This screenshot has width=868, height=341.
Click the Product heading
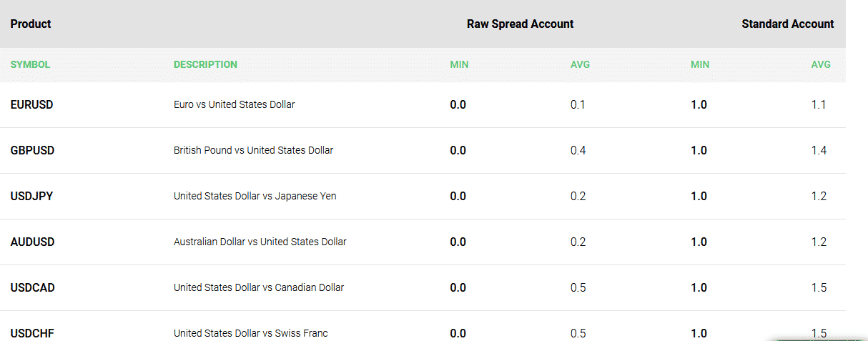coord(31,24)
